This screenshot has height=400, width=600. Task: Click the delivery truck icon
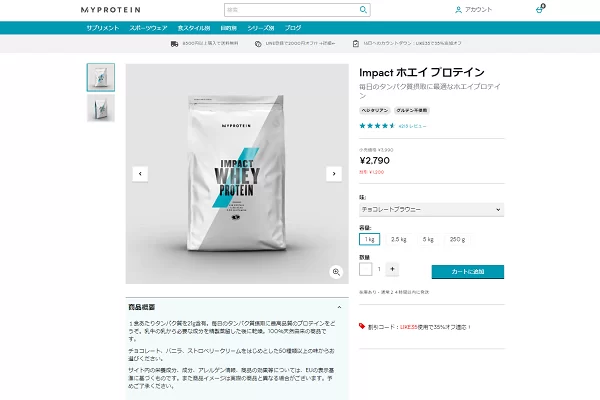[x=174, y=44]
